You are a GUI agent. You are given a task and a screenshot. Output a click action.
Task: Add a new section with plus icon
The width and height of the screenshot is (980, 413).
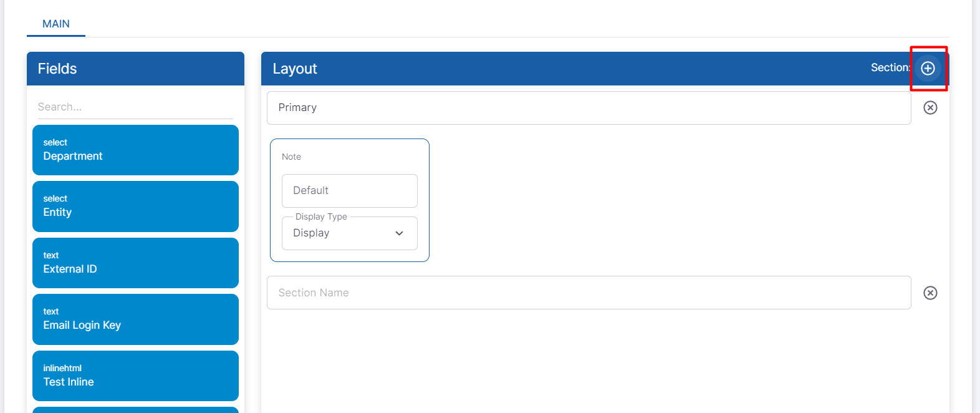click(x=928, y=69)
